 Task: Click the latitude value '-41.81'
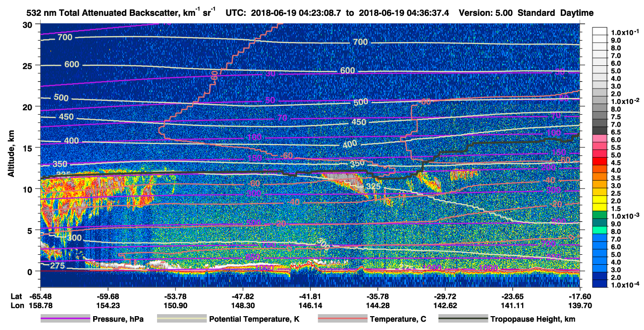(310, 296)
